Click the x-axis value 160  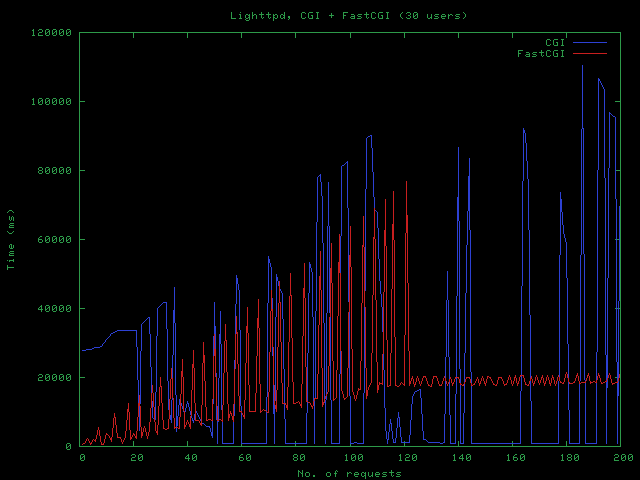pos(516,458)
